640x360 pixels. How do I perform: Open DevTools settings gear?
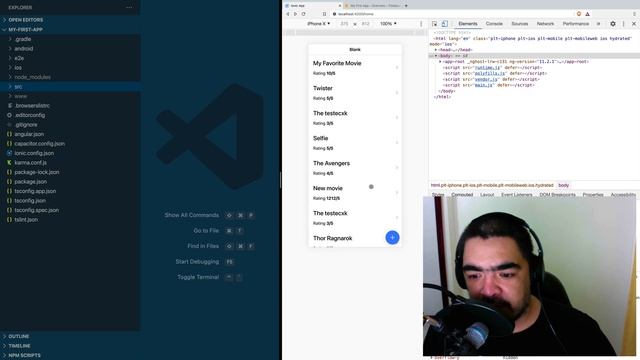coord(613,24)
